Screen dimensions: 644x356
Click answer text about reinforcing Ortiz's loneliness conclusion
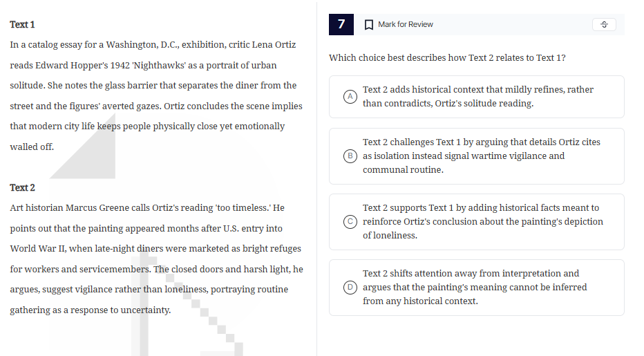482,222
